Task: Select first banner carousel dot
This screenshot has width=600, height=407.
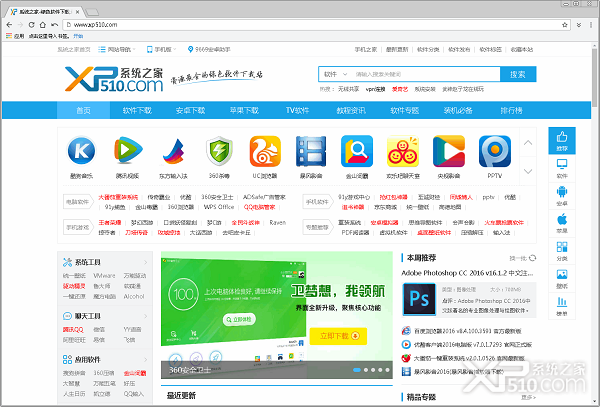Action: point(357,370)
